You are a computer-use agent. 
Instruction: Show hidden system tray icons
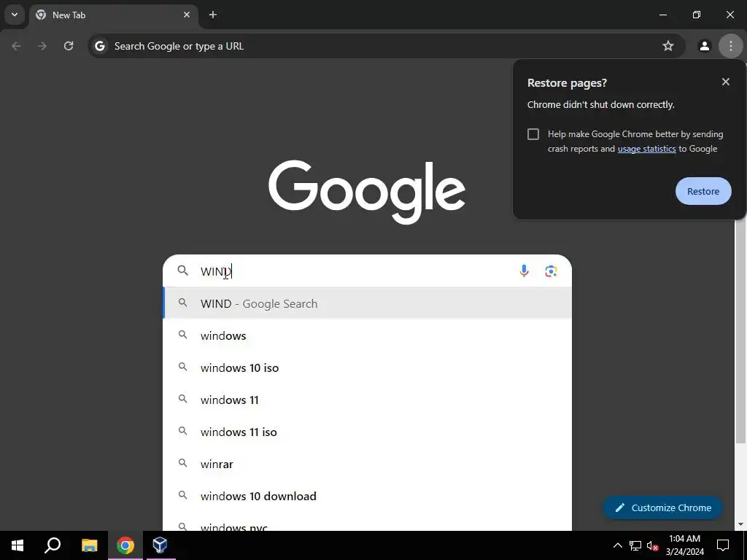[617, 545]
